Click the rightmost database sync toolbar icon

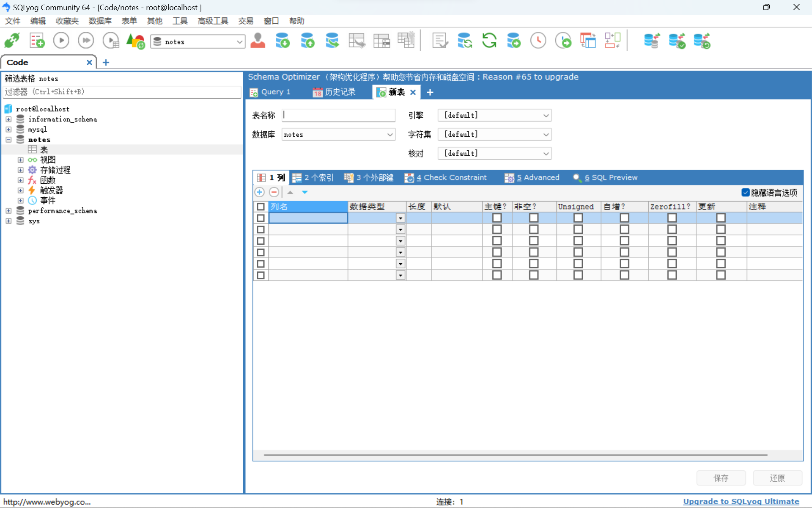point(702,41)
